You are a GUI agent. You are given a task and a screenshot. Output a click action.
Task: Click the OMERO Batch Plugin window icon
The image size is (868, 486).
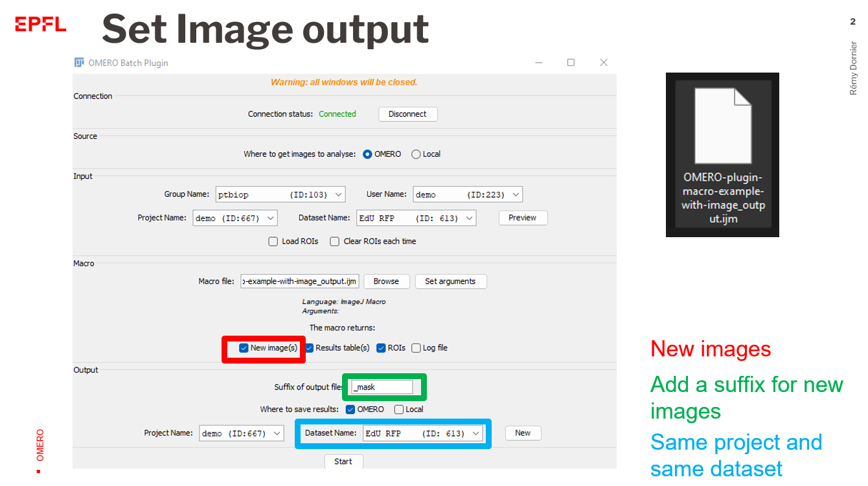coord(80,63)
